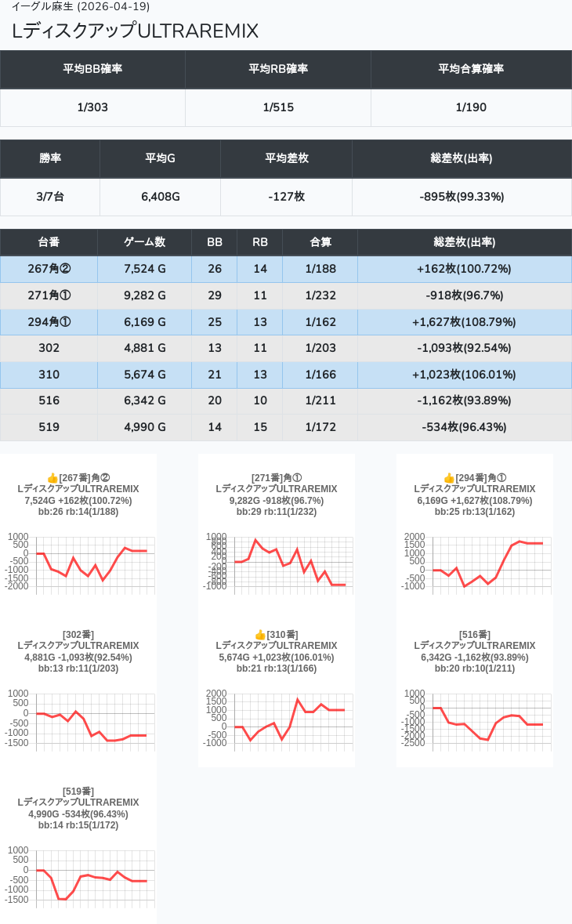Click the LディスクアップULTRAREMIX page title
Image resolution: width=572 pixels, height=924 pixels.
click(x=135, y=31)
